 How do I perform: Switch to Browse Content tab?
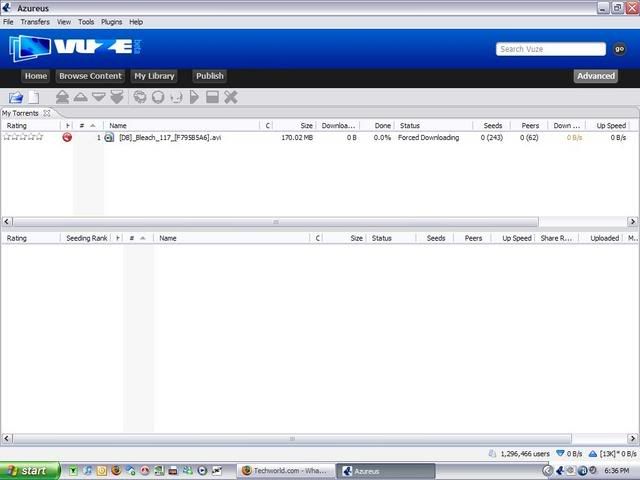[x=90, y=76]
